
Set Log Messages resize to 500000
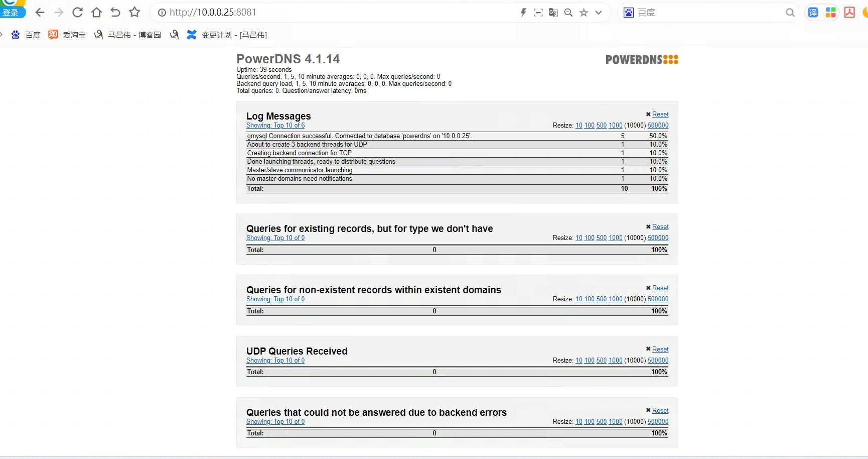[658, 126]
